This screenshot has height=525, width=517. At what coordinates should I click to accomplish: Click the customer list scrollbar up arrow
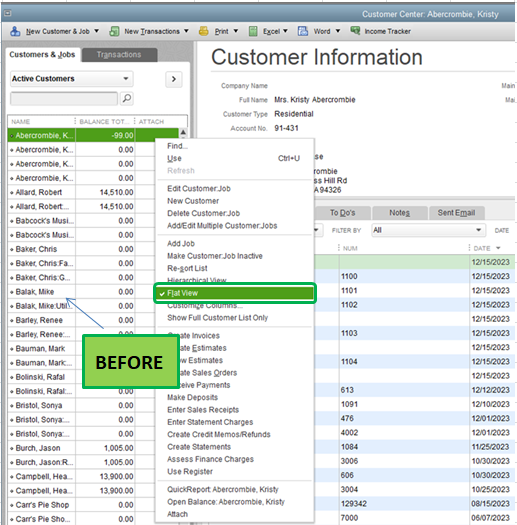pos(183,132)
